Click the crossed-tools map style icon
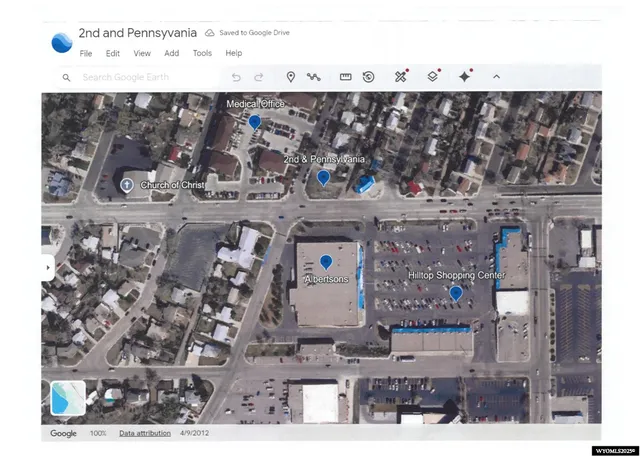Image resolution: width=640 pixels, height=456 pixels. coord(401,77)
